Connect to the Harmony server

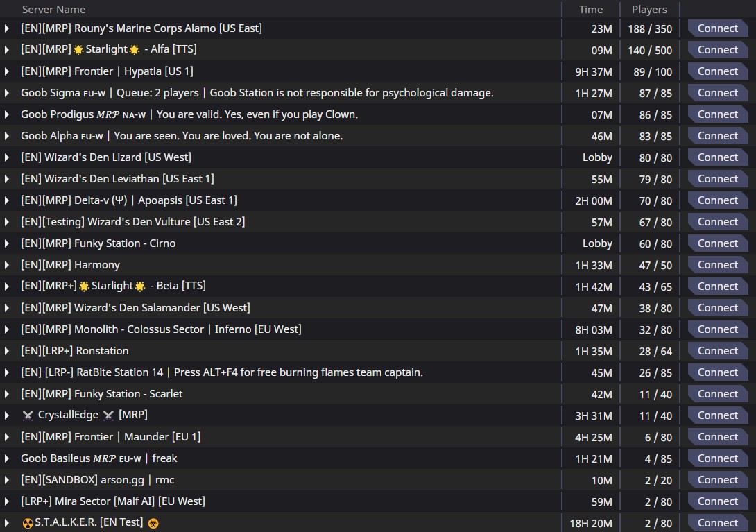[x=717, y=265]
